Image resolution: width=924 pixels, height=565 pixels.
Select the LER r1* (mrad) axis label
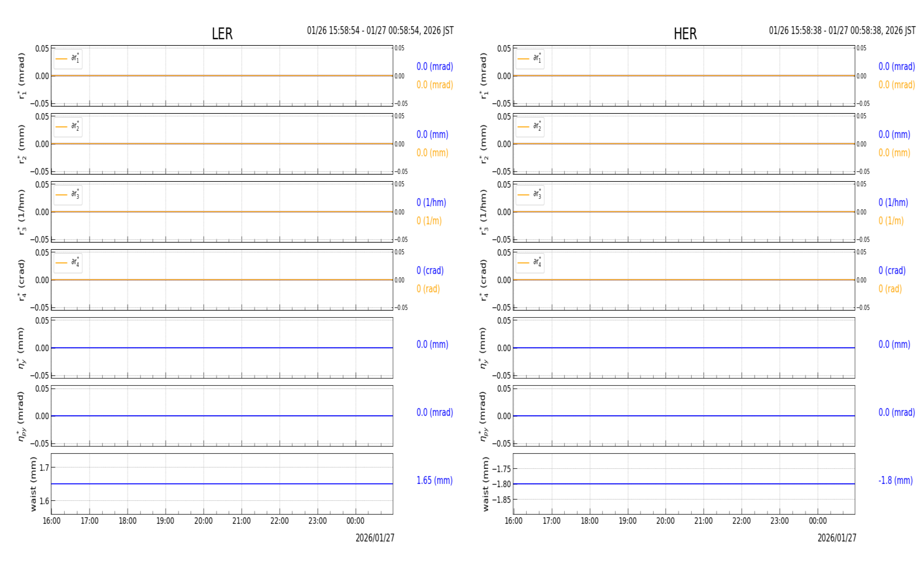click(x=22, y=76)
